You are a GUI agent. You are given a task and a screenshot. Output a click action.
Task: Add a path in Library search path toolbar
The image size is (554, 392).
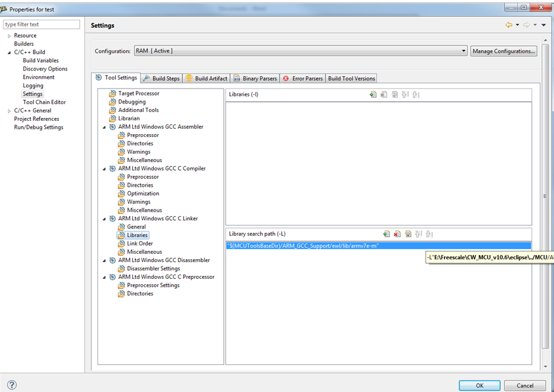[386, 234]
